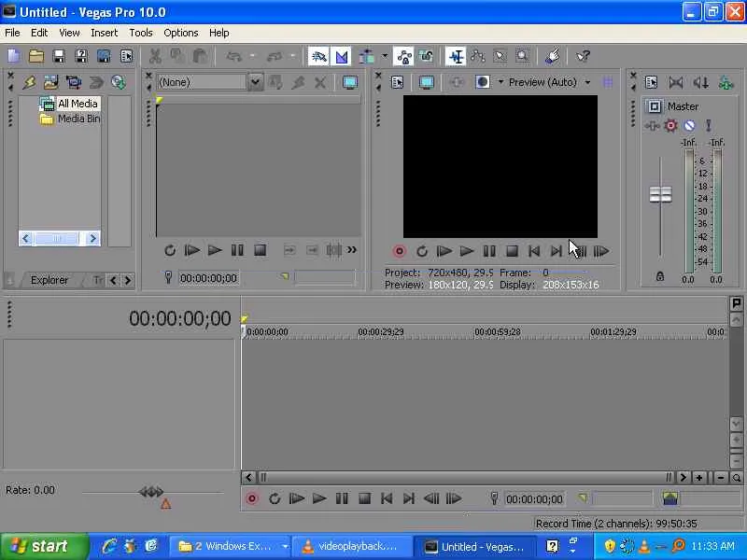Select the Normal Edit tool
The height and width of the screenshot is (560, 747).
456,56
